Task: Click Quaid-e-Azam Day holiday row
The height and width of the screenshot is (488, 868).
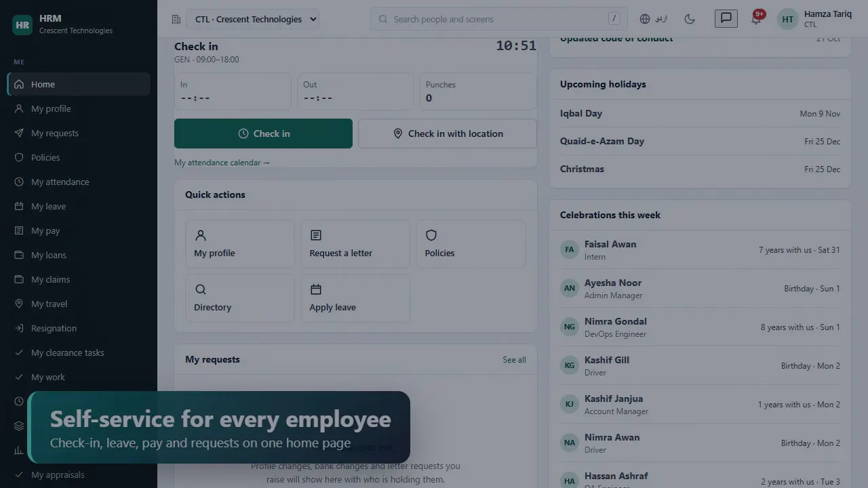Action: (700, 141)
